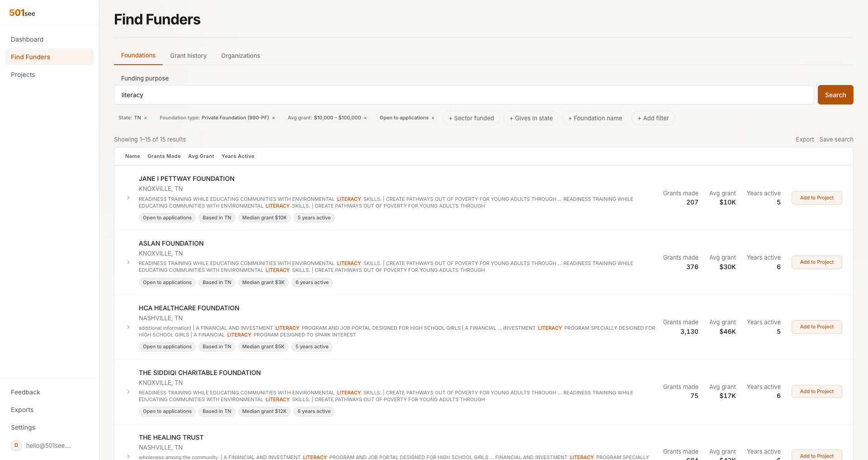Sort by the Name column
Viewport: 868px width, 460px height.
[x=132, y=156]
